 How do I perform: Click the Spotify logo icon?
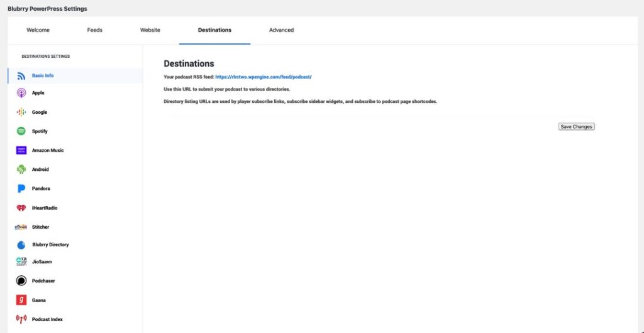coord(21,131)
